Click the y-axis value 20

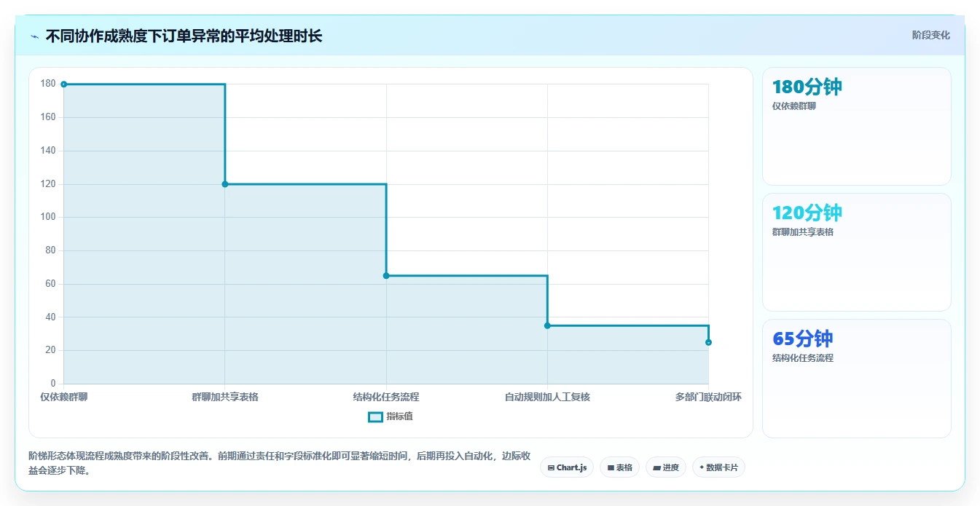pos(50,350)
